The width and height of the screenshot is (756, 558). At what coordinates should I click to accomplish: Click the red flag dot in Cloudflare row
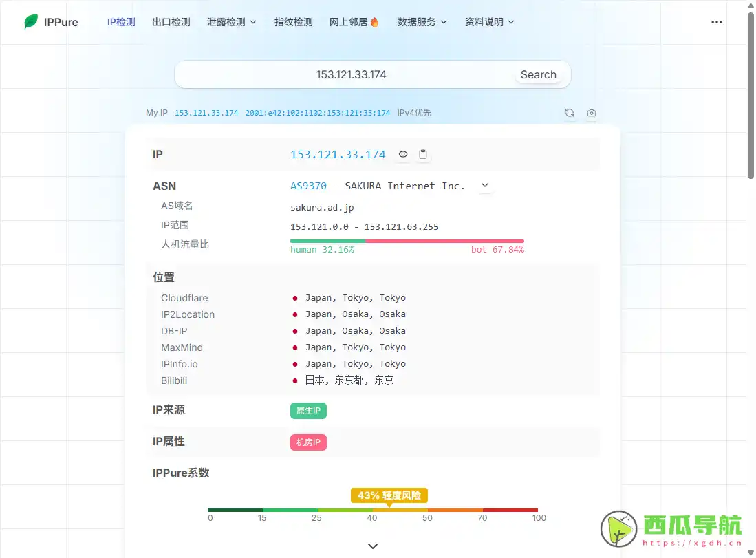coord(295,299)
